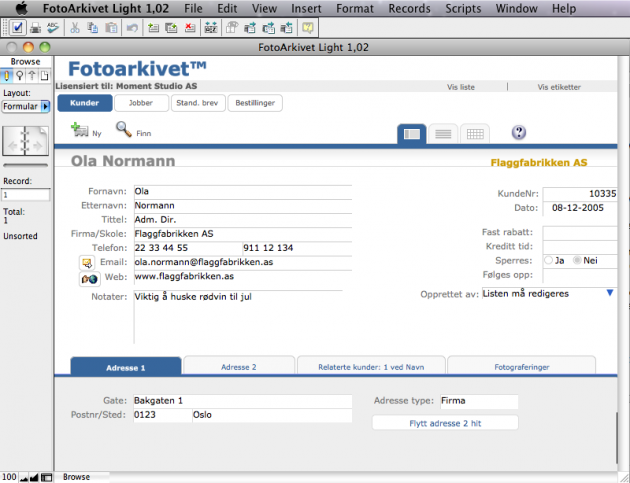This screenshot has width=630, height=483.
Task: Click the New Record toolbar icon
Action: point(153,28)
